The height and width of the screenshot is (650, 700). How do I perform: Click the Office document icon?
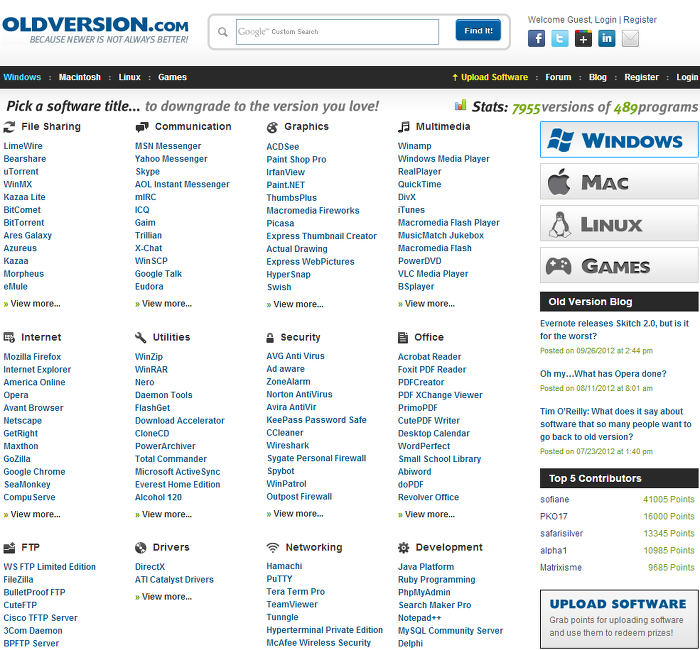pos(403,338)
